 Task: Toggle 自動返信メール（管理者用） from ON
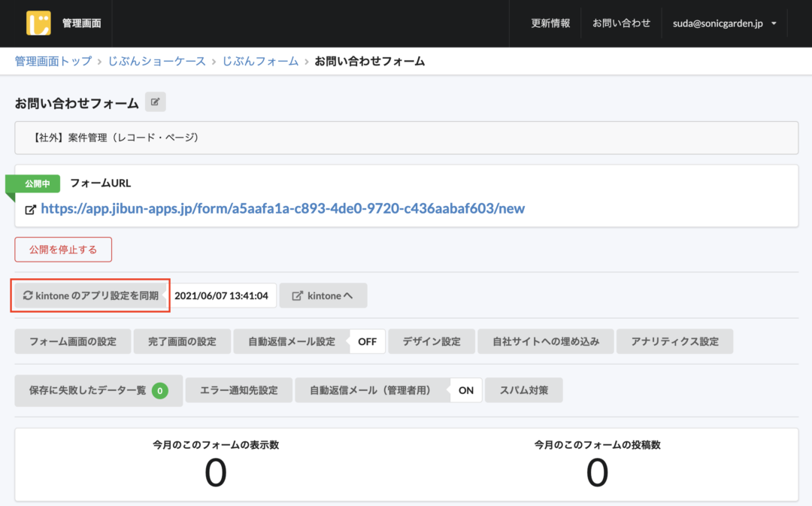[465, 389]
